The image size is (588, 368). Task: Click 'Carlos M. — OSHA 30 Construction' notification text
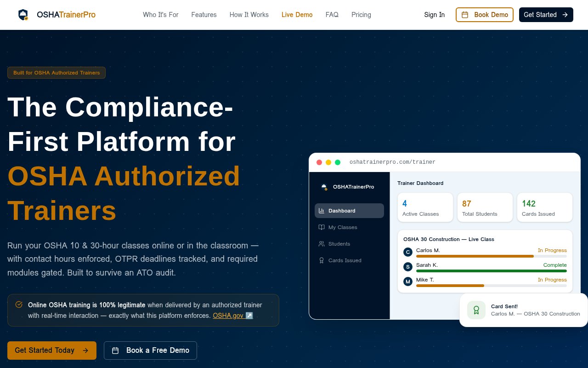[x=536, y=314]
